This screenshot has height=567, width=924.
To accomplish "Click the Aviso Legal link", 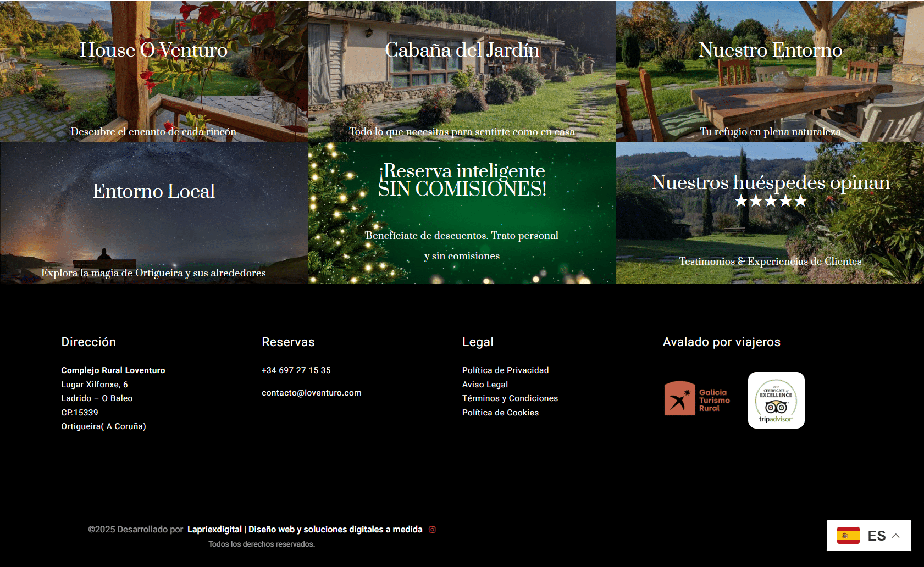I will coord(485,385).
